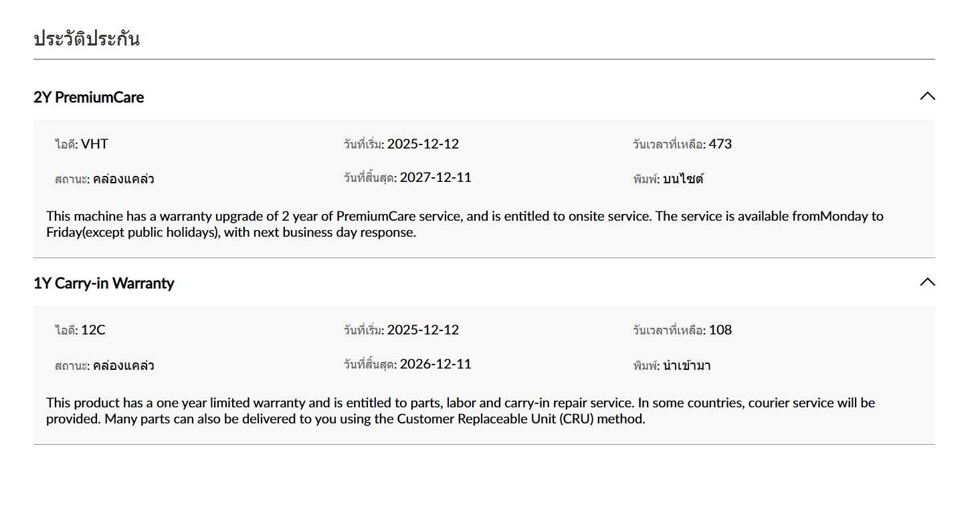Click the นำเข้ามา warranty type value
The image size is (980, 505).
[x=686, y=365]
